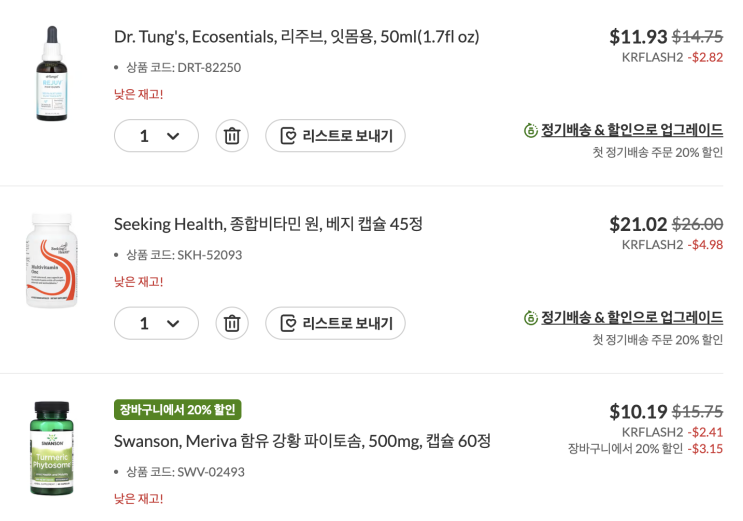The width and height of the screenshot is (743, 521).
Task: Expand quantity selector for Seeking Health multivitamin
Action: (x=157, y=323)
